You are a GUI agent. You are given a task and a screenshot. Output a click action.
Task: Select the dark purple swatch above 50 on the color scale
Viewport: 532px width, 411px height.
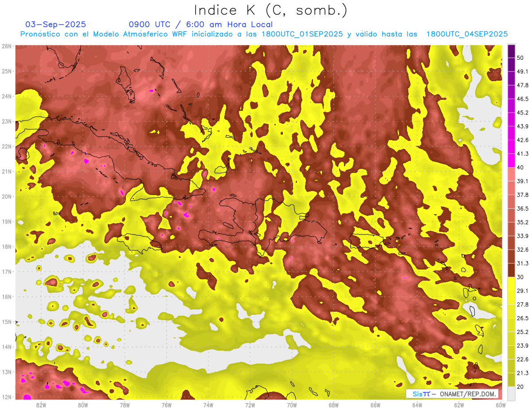tap(511, 51)
